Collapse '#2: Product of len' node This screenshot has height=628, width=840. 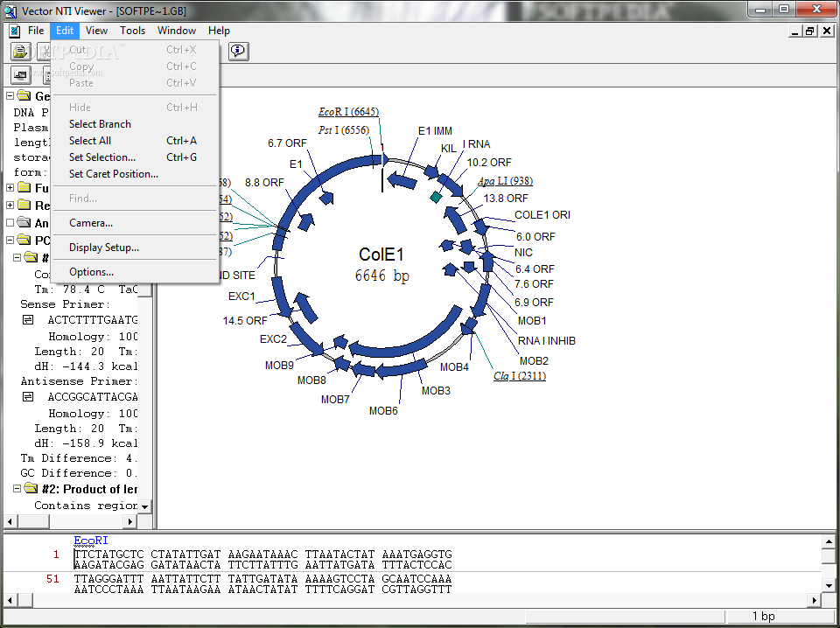[x=17, y=488]
